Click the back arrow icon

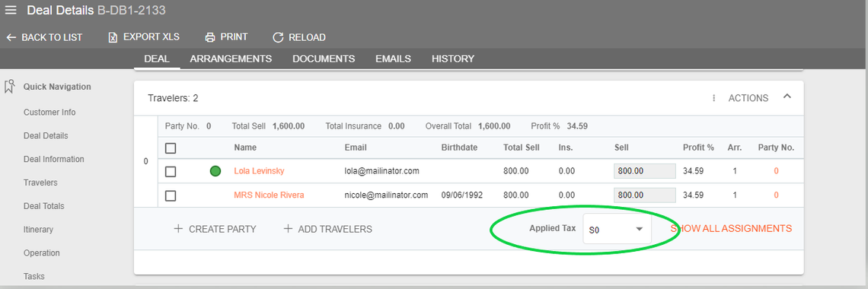coord(11,37)
